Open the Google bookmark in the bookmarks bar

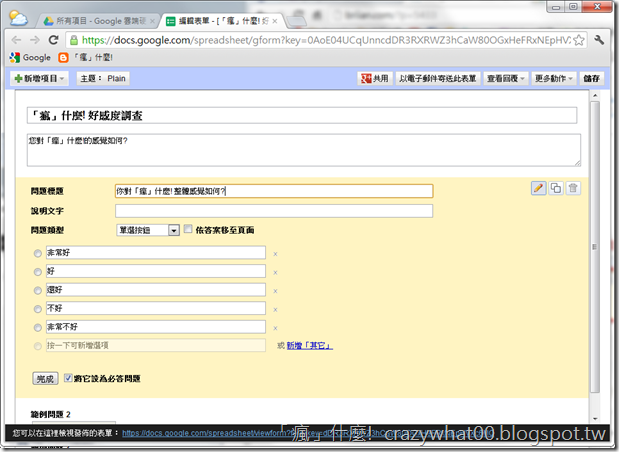point(30,58)
